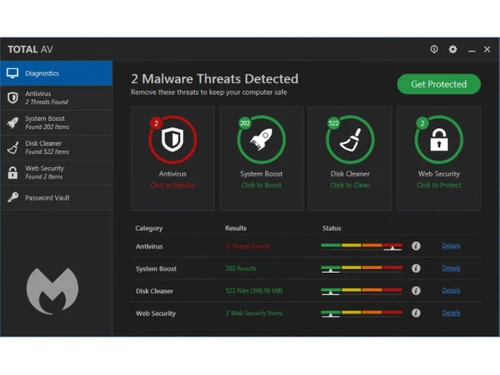Click the 522 badge on Disk Cleaner card
Viewport: 500px width, 375px height.
click(x=333, y=123)
